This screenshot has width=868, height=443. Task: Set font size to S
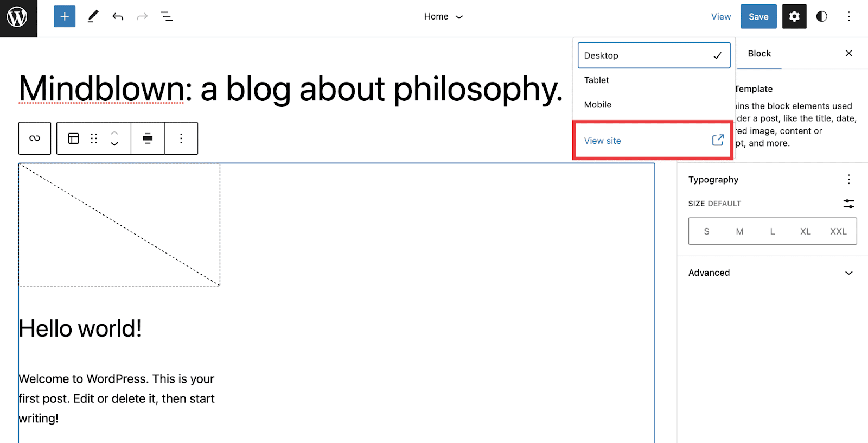click(706, 231)
